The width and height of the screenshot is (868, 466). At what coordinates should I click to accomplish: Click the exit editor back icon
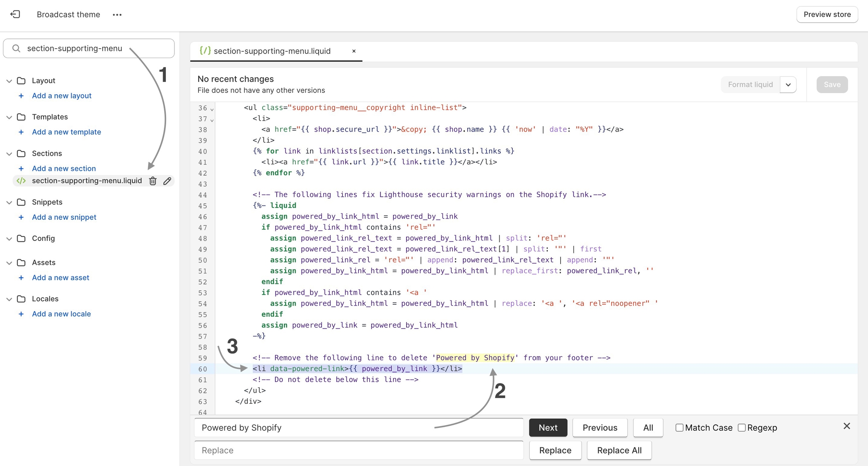15,14
